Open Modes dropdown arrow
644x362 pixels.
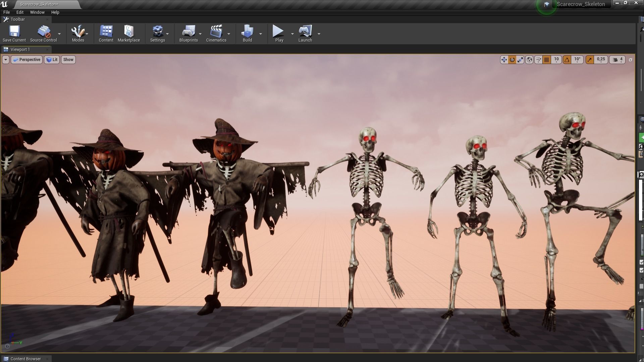(x=87, y=34)
